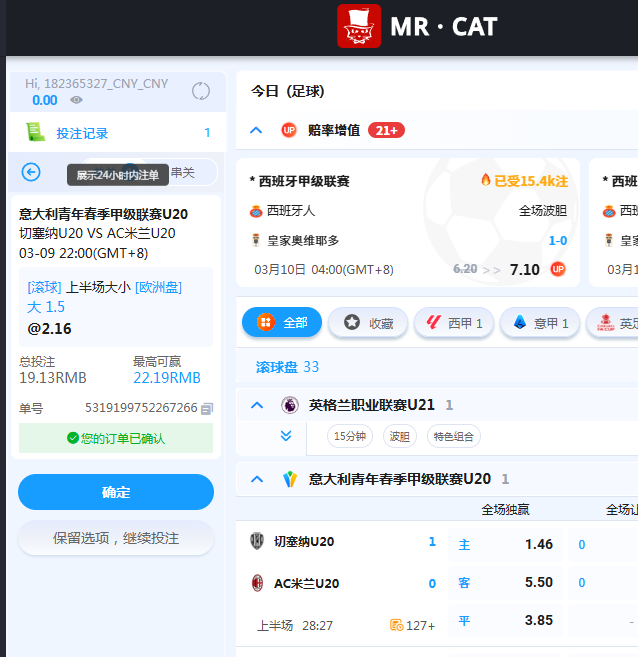
Task: Click the flame icon beside 已受15.4k注
Action: (486, 180)
